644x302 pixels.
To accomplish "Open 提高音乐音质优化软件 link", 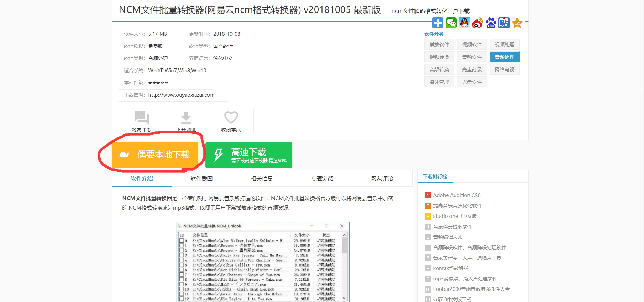I will (457, 206).
